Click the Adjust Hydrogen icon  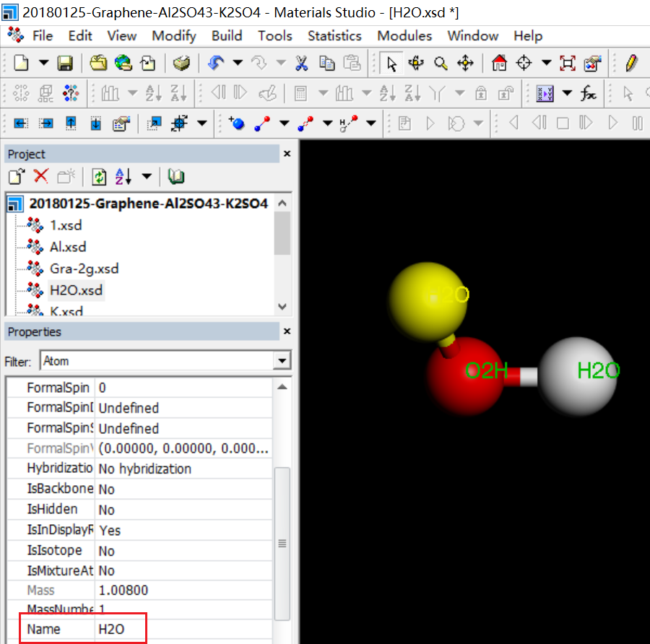point(349,123)
